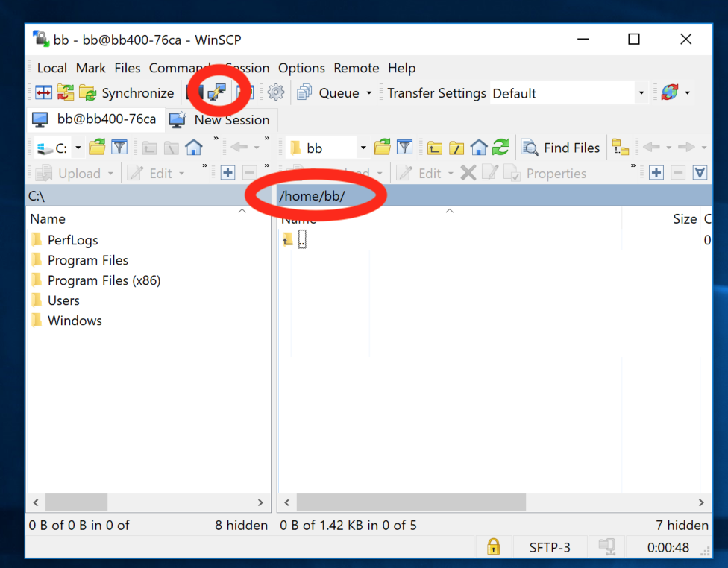
Task: Go to local home directory
Action: coord(194,148)
